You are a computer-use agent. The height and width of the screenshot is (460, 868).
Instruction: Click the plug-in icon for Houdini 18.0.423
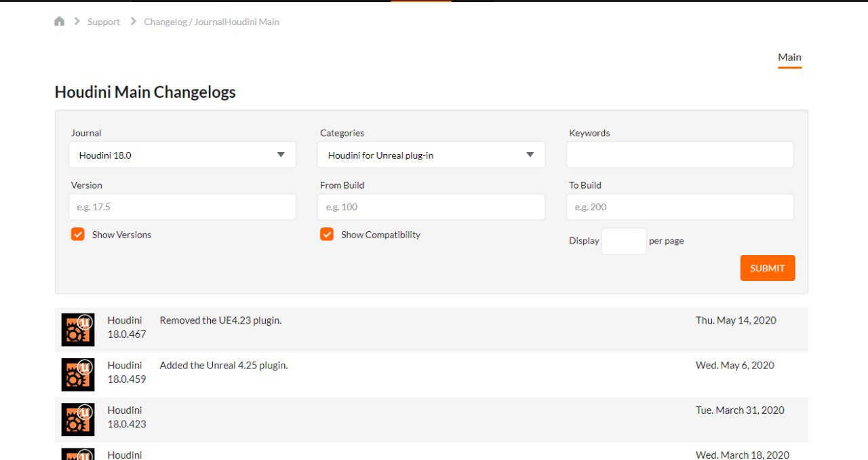click(78, 419)
